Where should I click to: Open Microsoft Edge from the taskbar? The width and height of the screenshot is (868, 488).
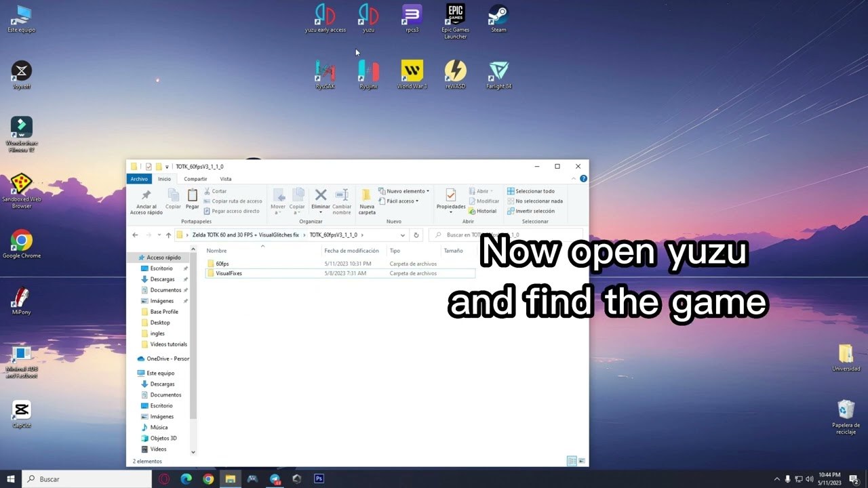click(x=186, y=479)
